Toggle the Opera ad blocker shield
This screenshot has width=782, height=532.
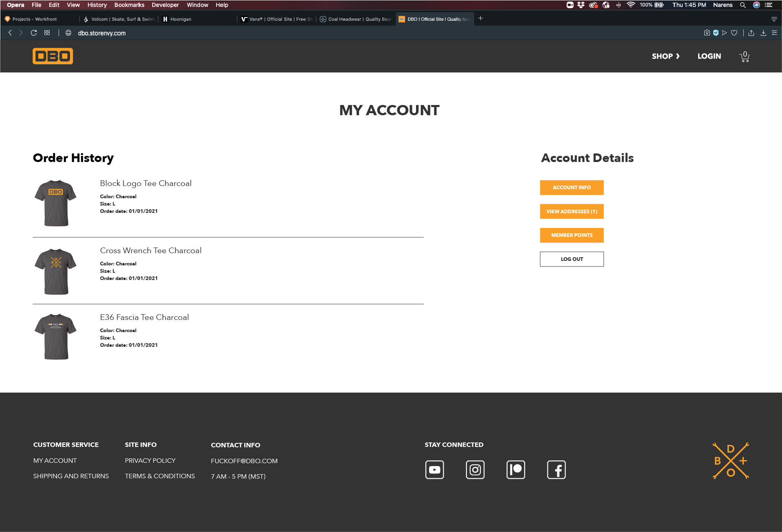pos(716,33)
